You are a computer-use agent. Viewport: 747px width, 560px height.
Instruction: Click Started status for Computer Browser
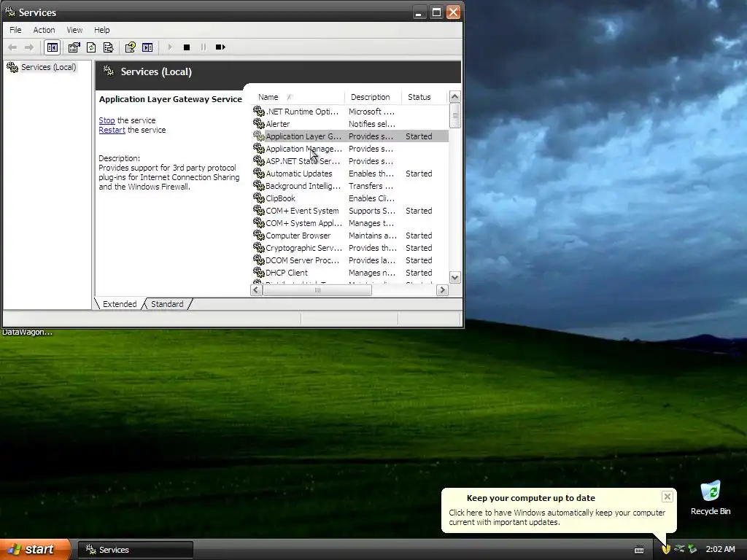(x=419, y=236)
